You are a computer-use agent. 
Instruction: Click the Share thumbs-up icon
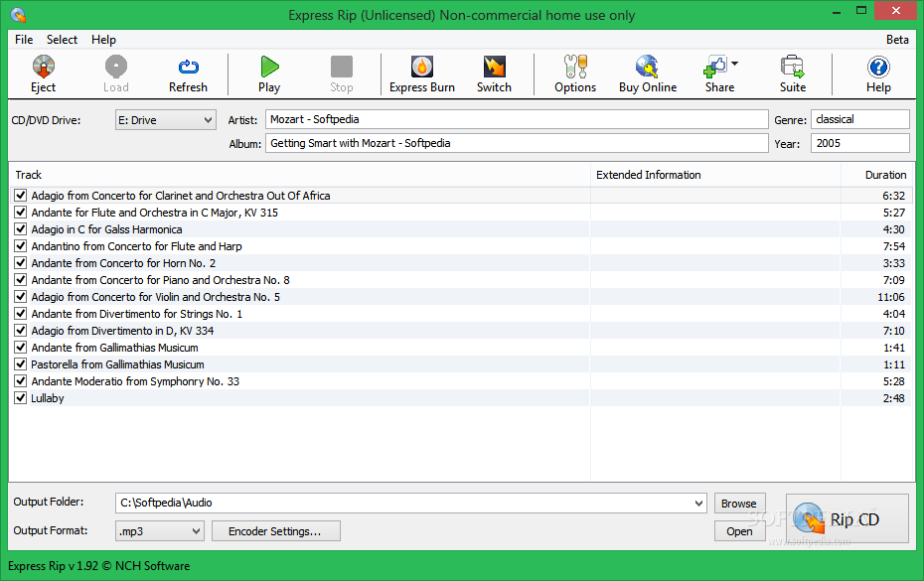(715, 68)
